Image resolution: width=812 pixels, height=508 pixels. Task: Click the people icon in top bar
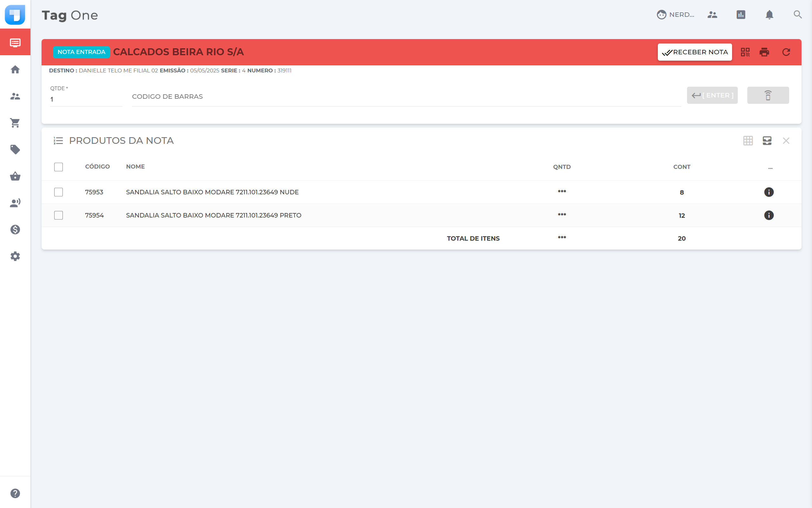tap(712, 15)
